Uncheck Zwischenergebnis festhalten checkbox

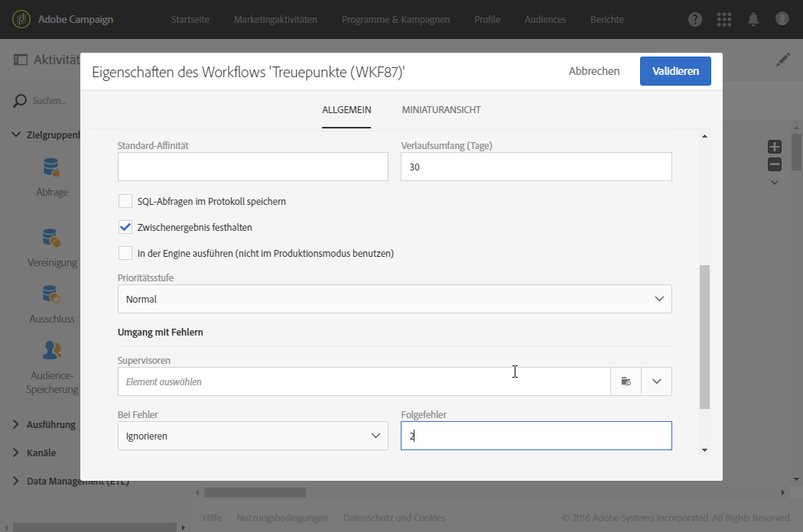pos(125,227)
